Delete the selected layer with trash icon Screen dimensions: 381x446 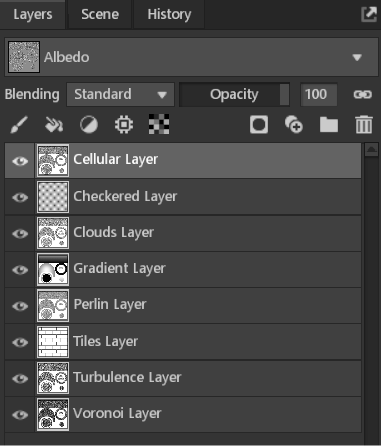tap(364, 125)
